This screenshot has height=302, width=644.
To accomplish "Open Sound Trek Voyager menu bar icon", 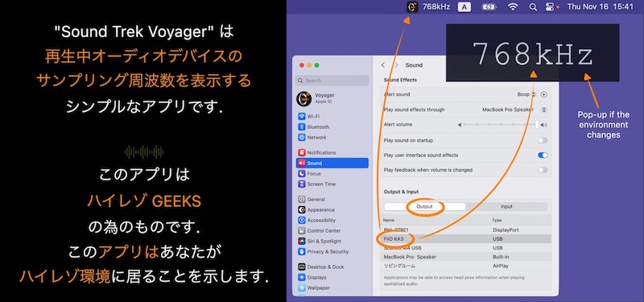I will [412, 7].
